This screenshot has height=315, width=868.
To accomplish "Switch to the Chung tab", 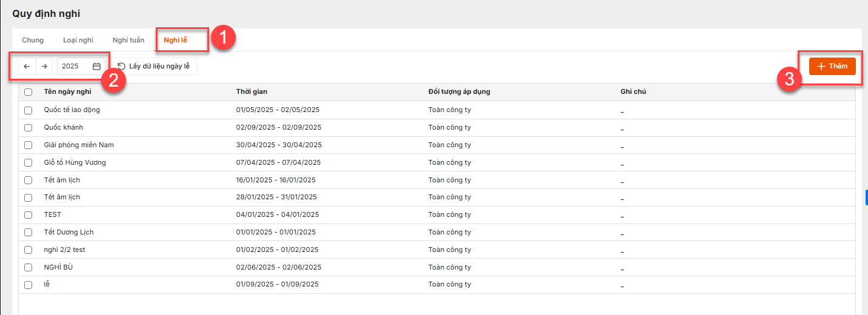I will (33, 41).
